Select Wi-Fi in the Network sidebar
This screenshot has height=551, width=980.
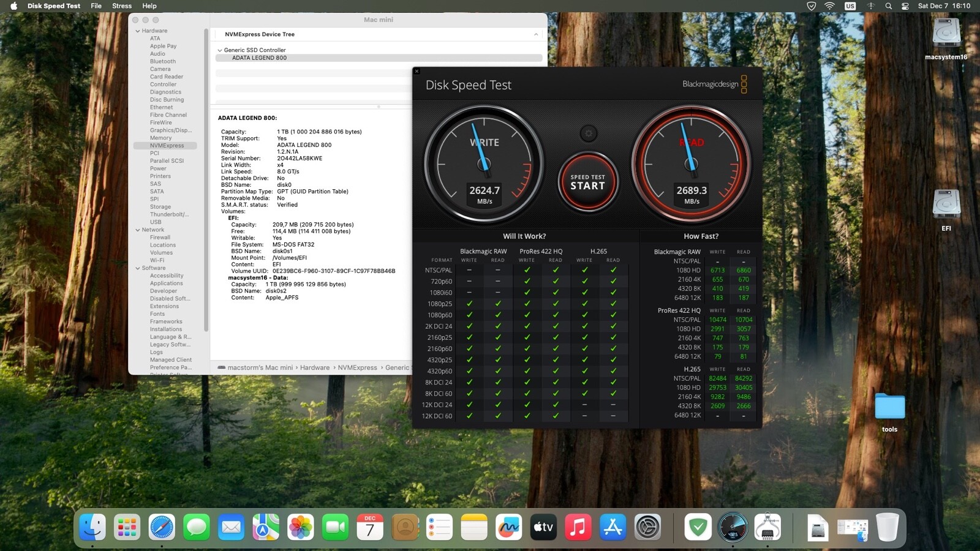(157, 260)
